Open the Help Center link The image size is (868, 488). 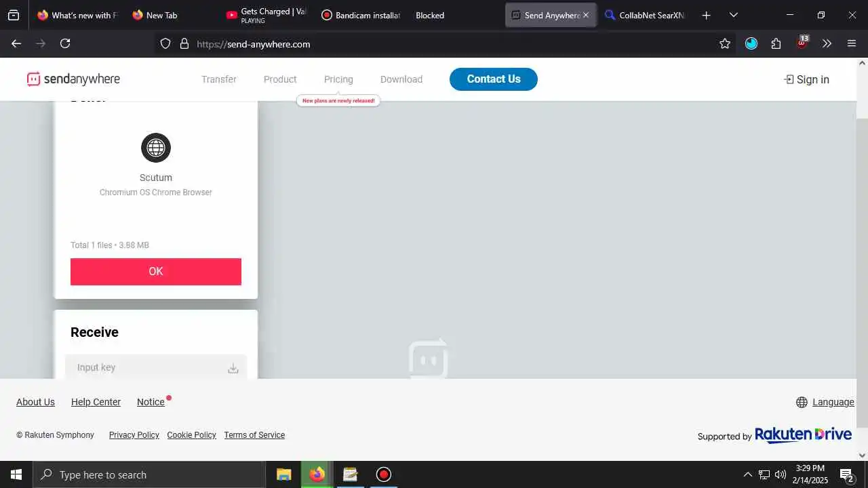pos(96,402)
